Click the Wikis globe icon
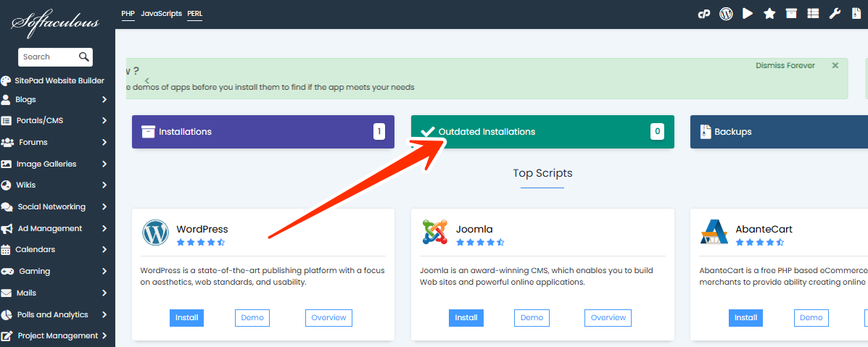 6,185
